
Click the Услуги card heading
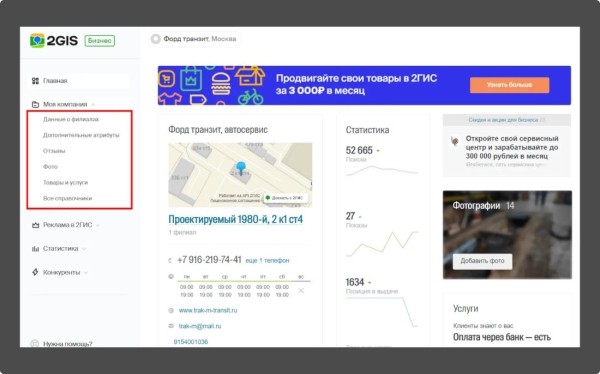pyautogui.click(x=465, y=309)
